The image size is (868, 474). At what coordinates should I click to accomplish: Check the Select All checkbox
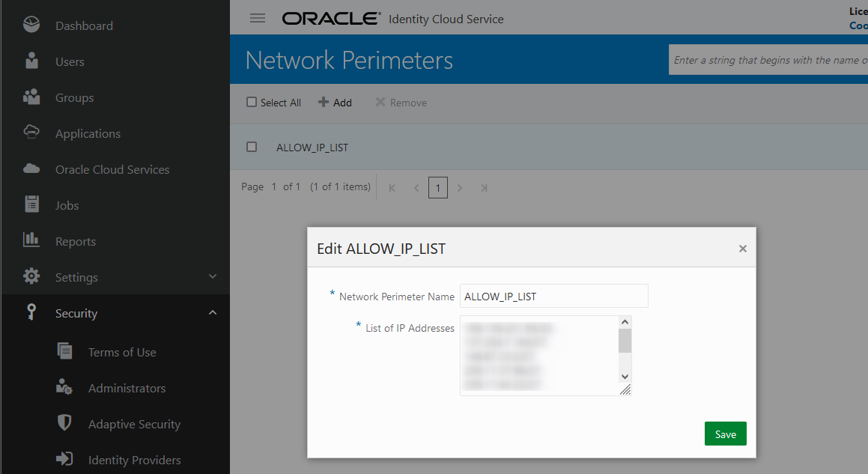pyautogui.click(x=252, y=102)
